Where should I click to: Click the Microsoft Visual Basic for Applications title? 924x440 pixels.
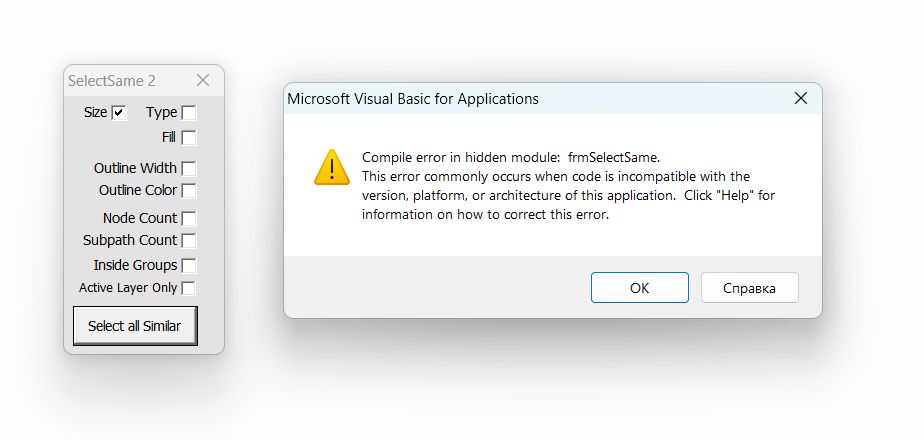click(412, 98)
